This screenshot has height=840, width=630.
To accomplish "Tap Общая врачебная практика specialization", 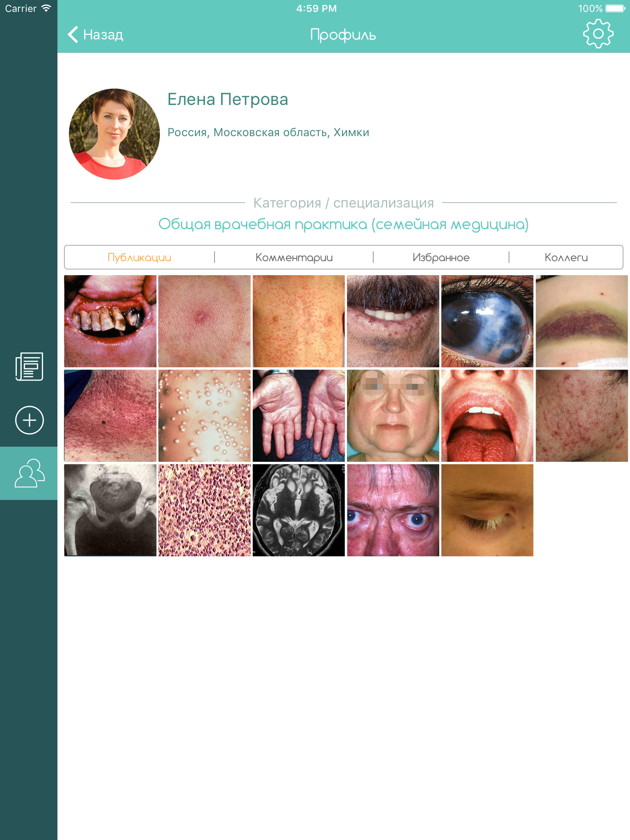I will click(344, 224).
